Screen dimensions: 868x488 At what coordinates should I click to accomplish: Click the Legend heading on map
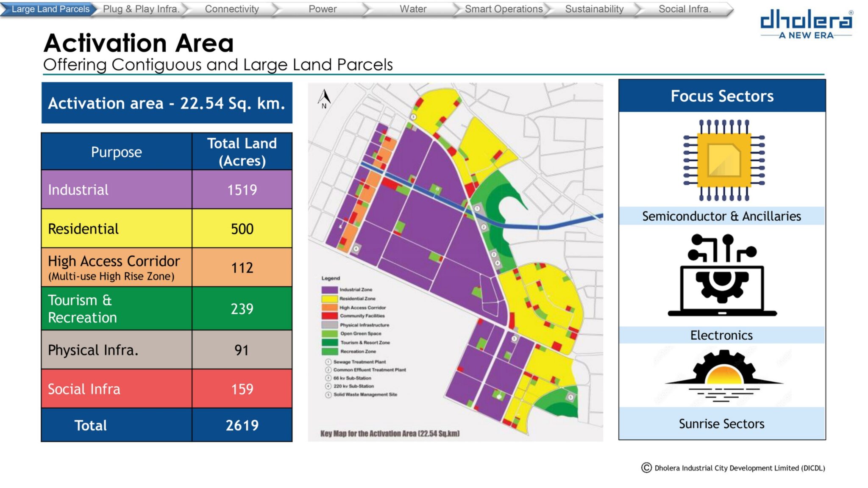[331, 278]
